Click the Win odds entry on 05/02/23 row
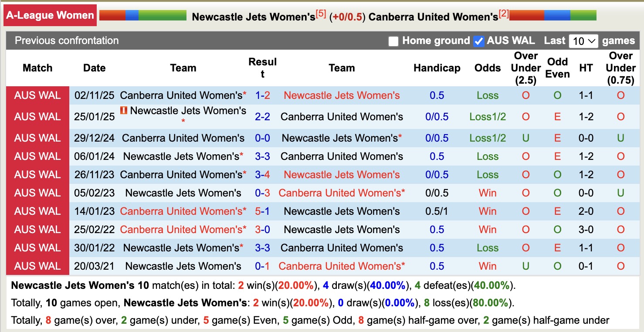The height and width of the screenshot is (332, 644). click(x=487, y=193)
